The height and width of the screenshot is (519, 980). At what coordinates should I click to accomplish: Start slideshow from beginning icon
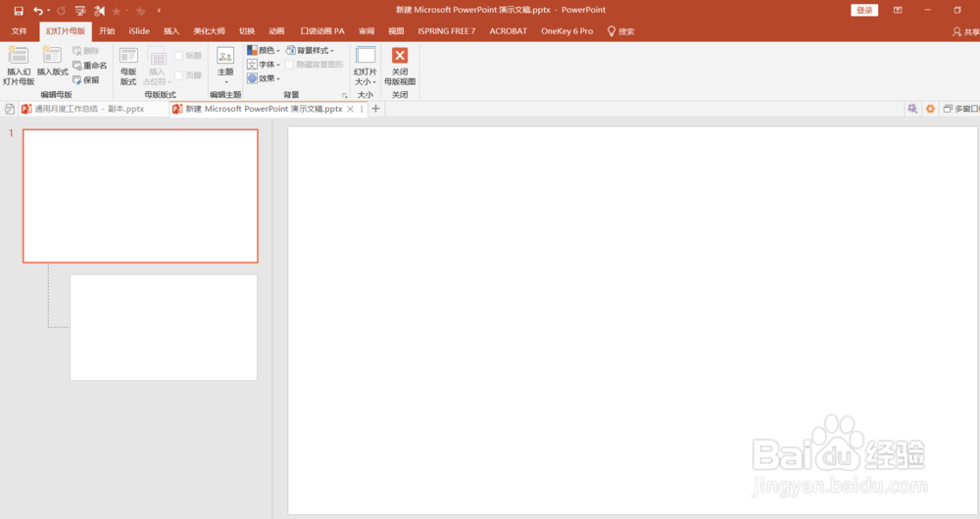coord(80,11)
